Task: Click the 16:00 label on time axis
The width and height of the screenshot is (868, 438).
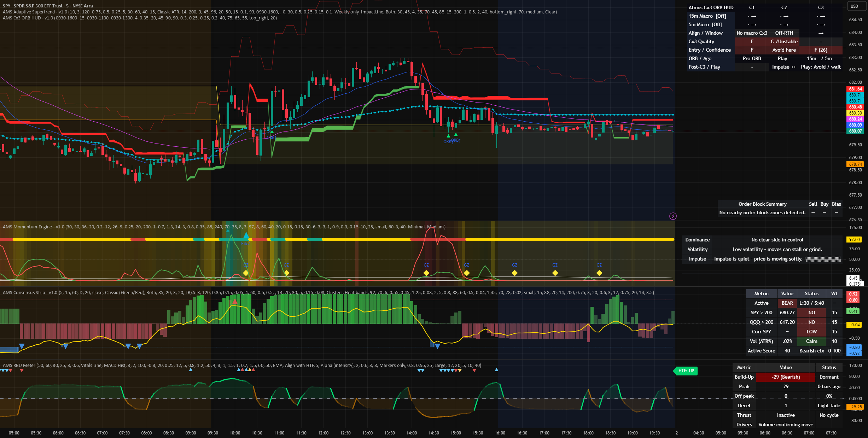Action: 500,433
